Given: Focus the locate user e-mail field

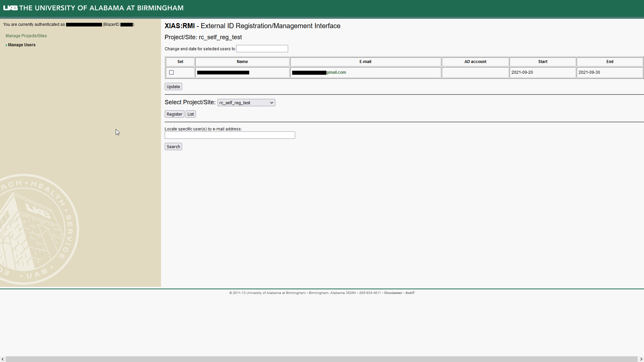Looking at the screenshot, I should click(230, 135).
